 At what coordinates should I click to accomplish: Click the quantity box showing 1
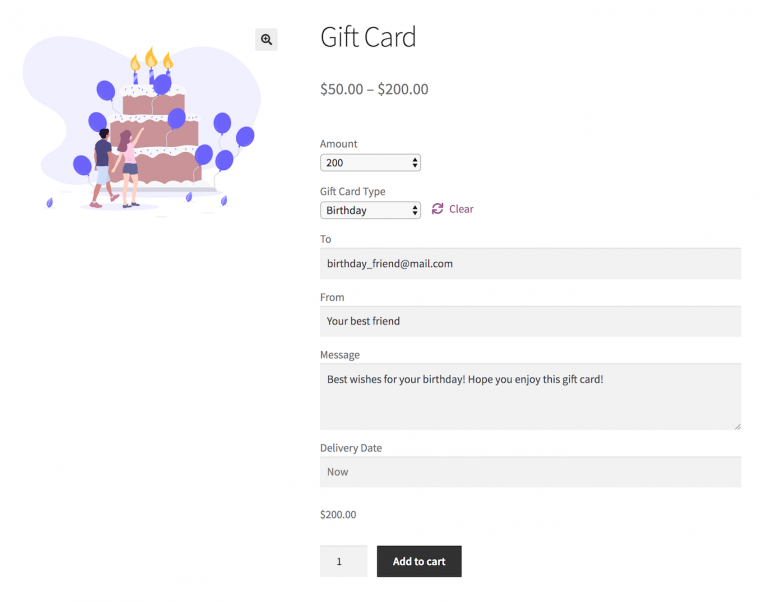[x=343, y=561]
